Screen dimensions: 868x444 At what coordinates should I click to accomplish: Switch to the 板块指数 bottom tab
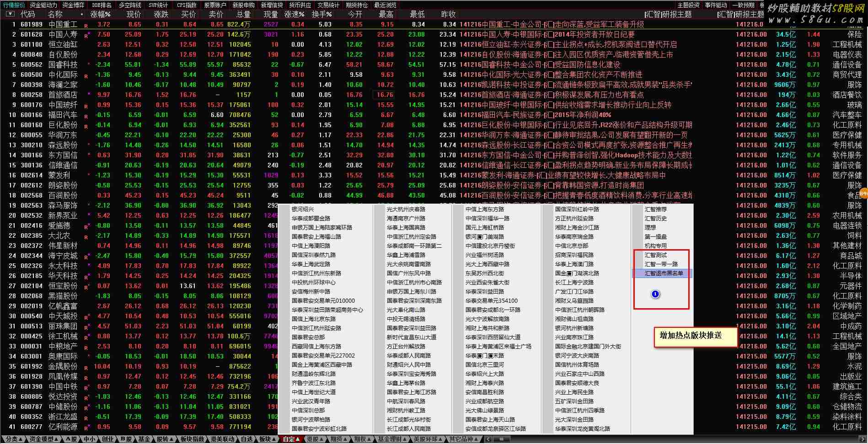pos(192,439)
